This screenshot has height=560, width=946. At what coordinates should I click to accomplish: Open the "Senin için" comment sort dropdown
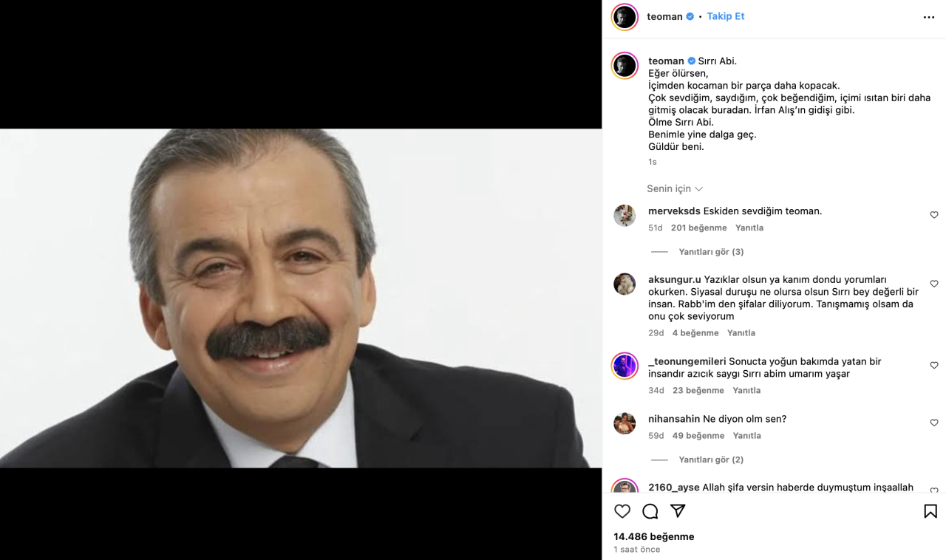point(675,189)
